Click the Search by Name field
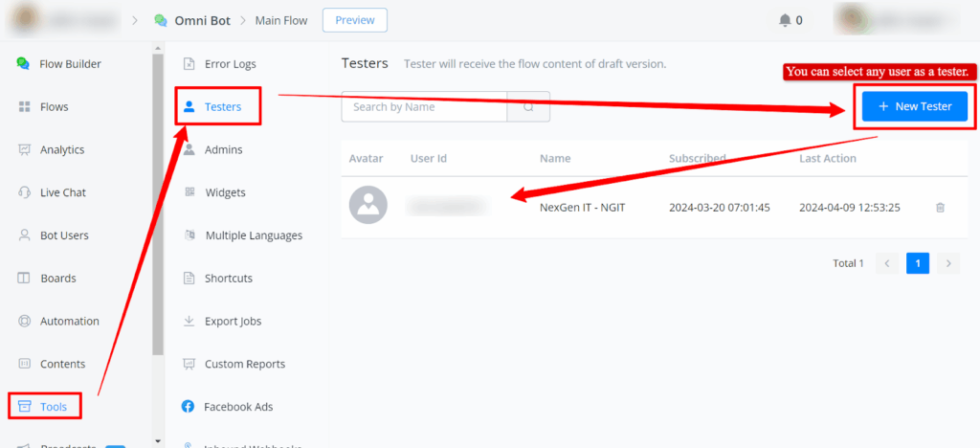Screen dimensions: 980x448 pos(424,107)
